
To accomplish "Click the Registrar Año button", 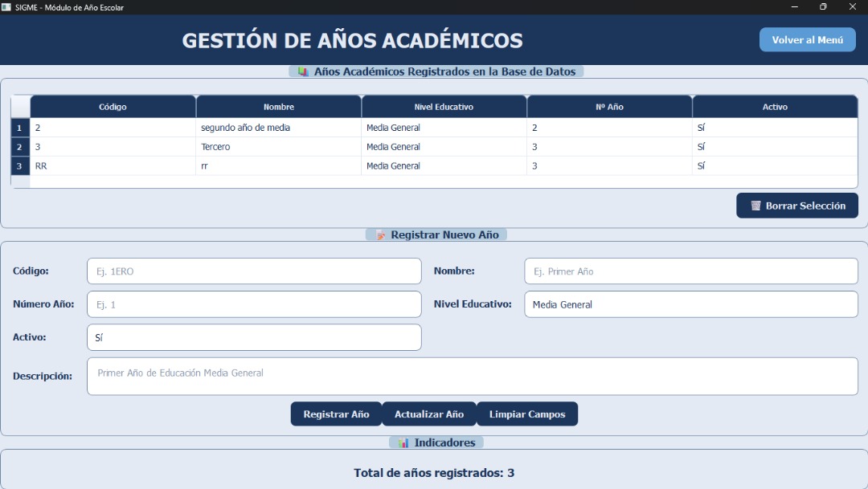I will coord(336,414).
